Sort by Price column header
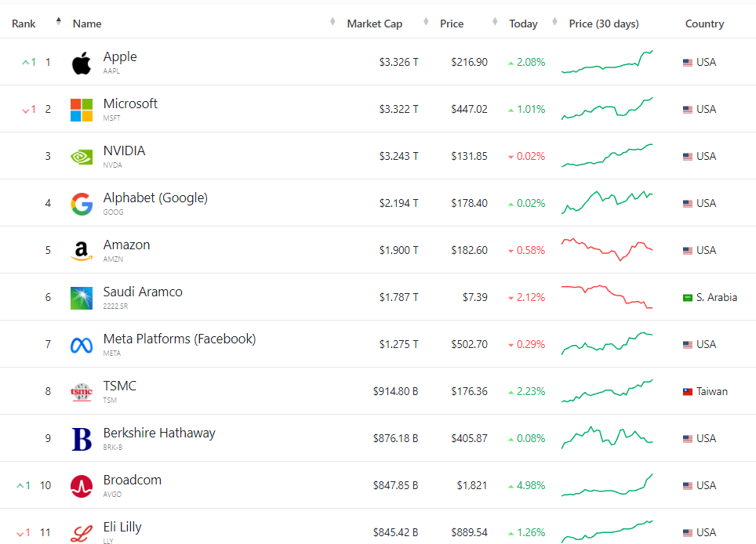The height and width of the screenshot is (544, 756). [452, 24]
